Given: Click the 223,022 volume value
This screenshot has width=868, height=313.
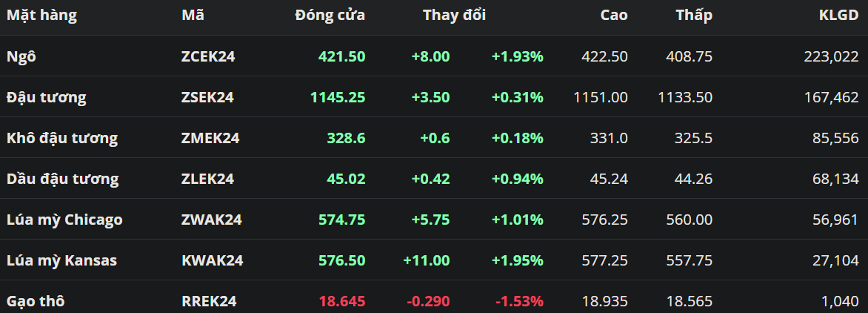Looking at the screenshot, I should [831, 56].
